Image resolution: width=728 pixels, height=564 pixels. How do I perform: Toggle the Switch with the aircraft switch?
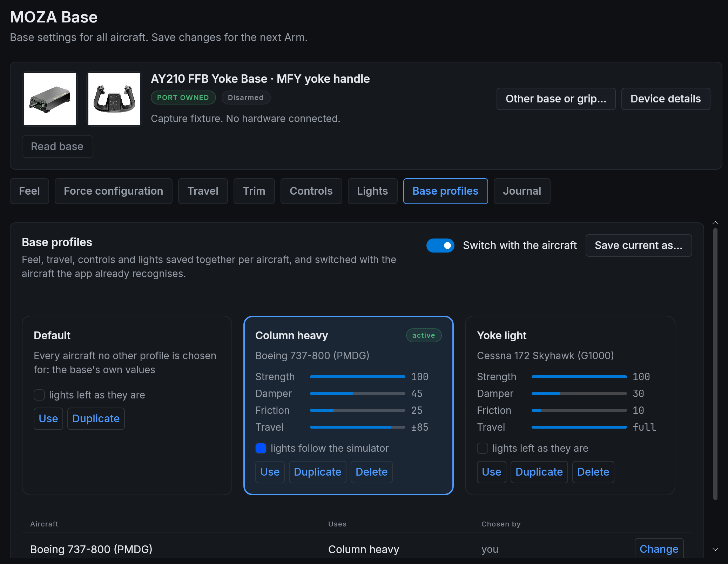point(440,246)
